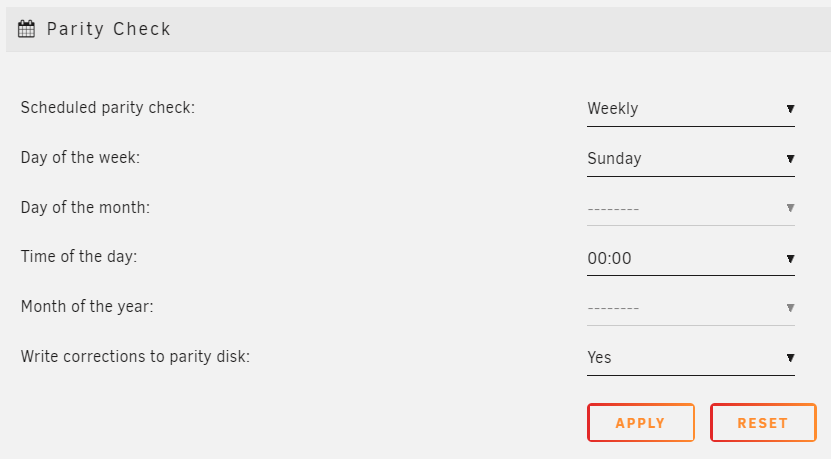This screenshot has width=831, height=459.
Task: Apply the parity check settings
Action: tap(641, 422)
